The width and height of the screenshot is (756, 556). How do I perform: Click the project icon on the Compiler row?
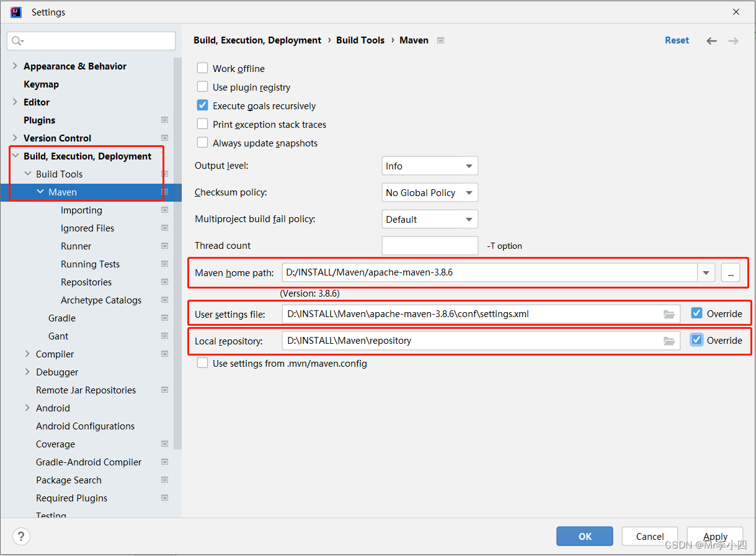164,354
